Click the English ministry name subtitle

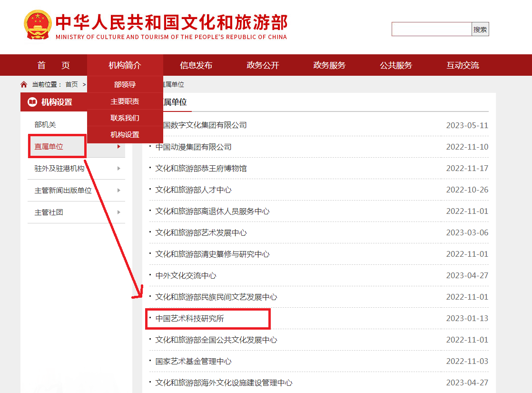[x=171, y=37]
